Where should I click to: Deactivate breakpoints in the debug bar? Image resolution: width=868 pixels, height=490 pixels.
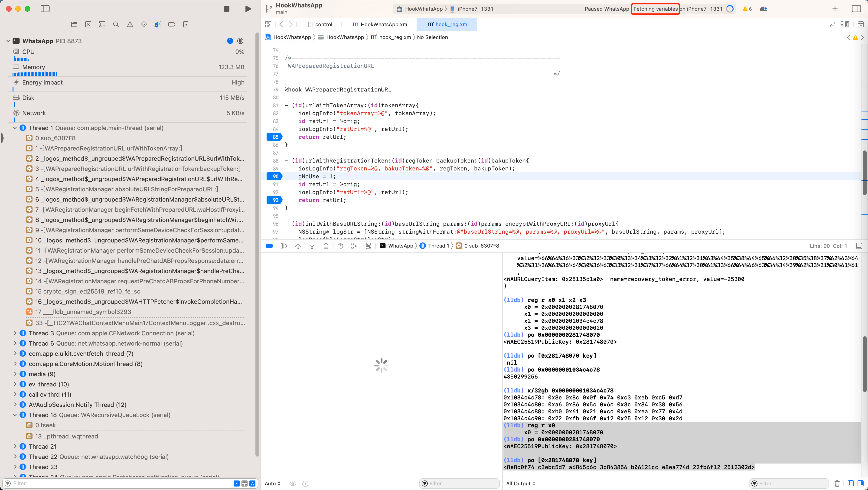(x=270, y=246)
